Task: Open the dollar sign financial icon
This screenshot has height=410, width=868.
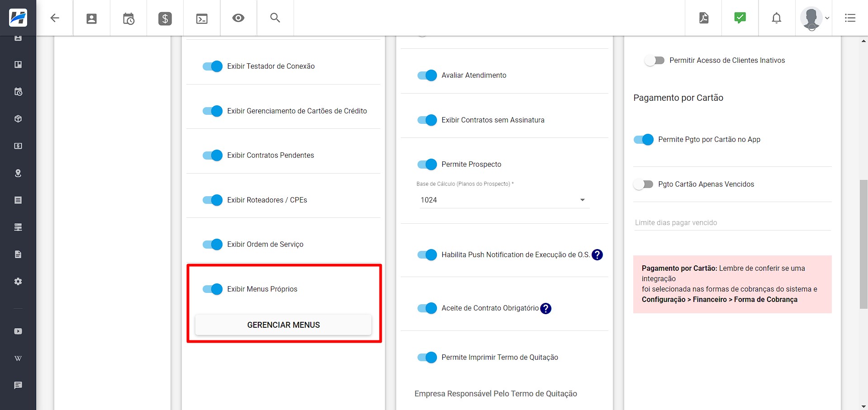Action: point(165,19)
